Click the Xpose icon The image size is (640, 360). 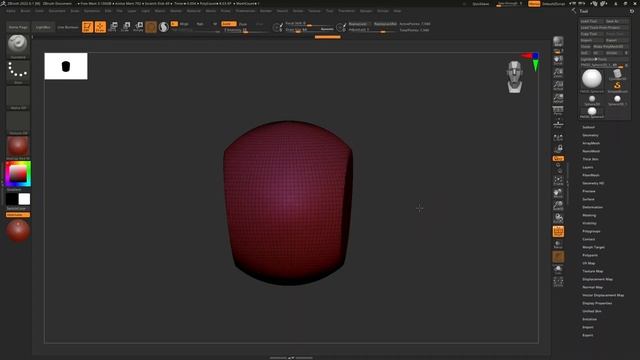[x=558, y=282]
